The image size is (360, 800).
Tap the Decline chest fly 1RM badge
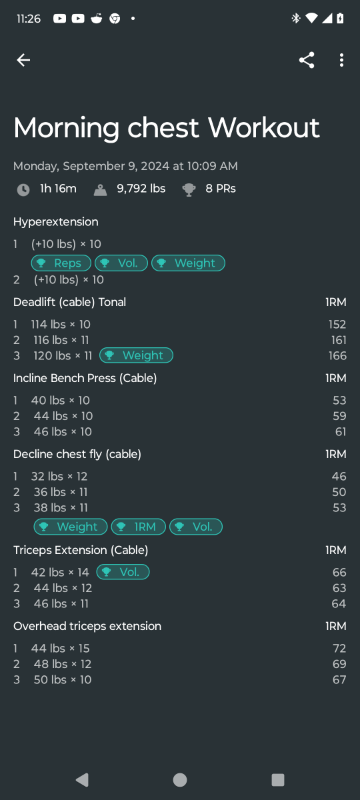(x=138, y=527)
